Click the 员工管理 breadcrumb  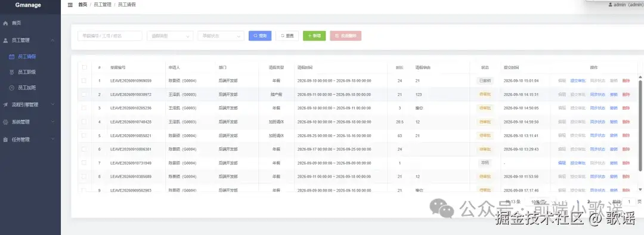click(x=103, y=5)
